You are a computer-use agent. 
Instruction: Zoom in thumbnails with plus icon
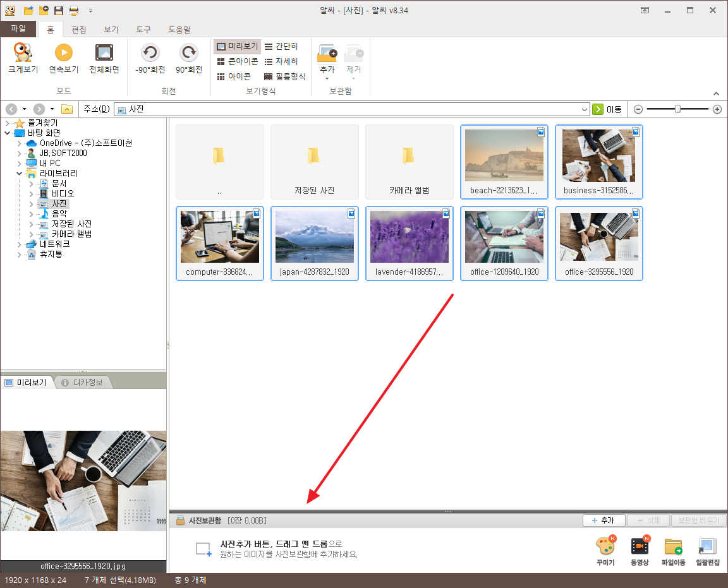[x=717, y=109]
